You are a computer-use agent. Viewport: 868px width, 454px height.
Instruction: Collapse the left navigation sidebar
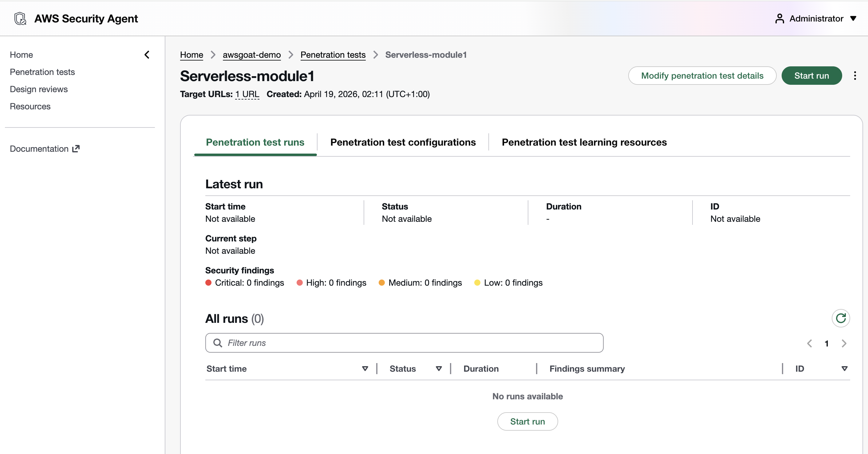pos(147,55)
